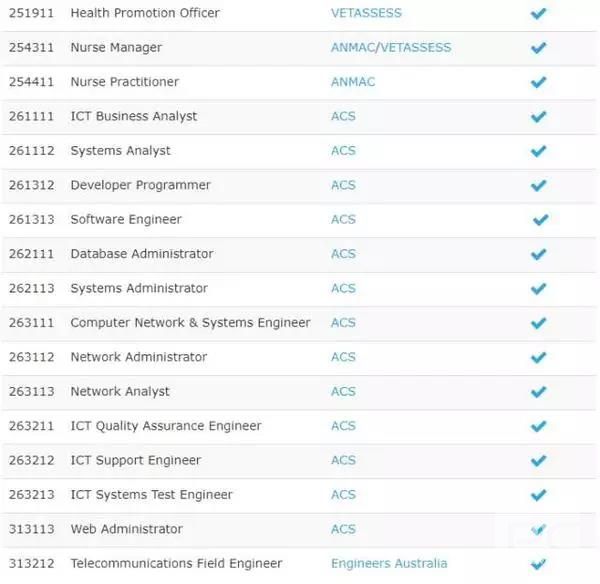Click the checkmark for Developer Programmer
The width and height of the screenshot is (600, 584).
point(538,186)
